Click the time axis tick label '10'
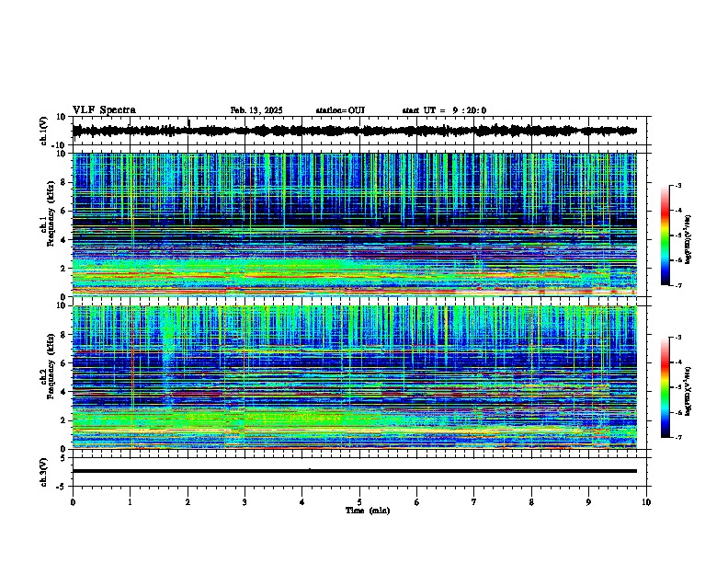This screenshot has width=728, height=563. (x=646, y=502)
